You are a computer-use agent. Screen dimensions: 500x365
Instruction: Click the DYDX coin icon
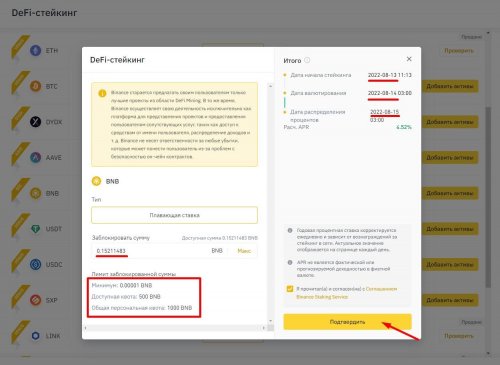pos(35,122)
